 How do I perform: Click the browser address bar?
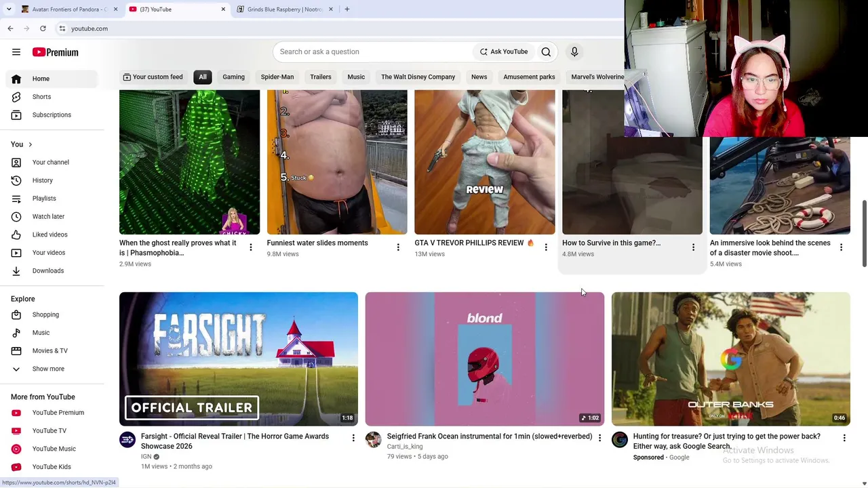pyautogui.click(x=339, y=28)
